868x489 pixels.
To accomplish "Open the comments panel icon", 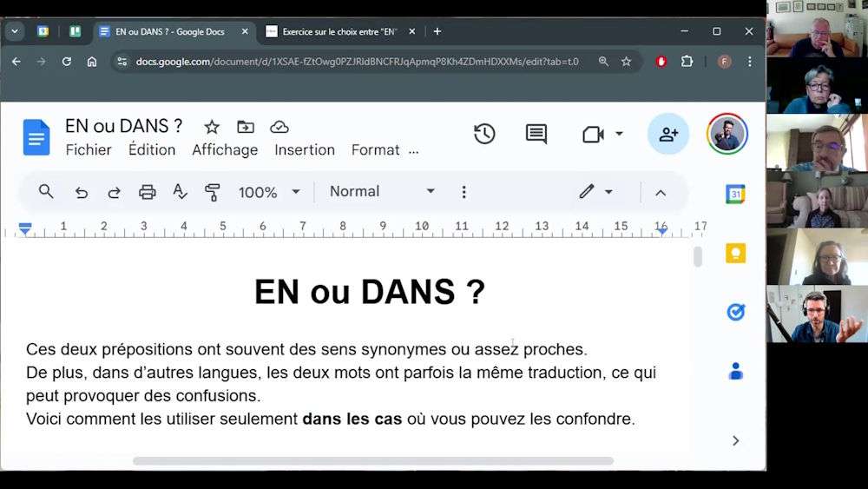I will tap(536, 134).
